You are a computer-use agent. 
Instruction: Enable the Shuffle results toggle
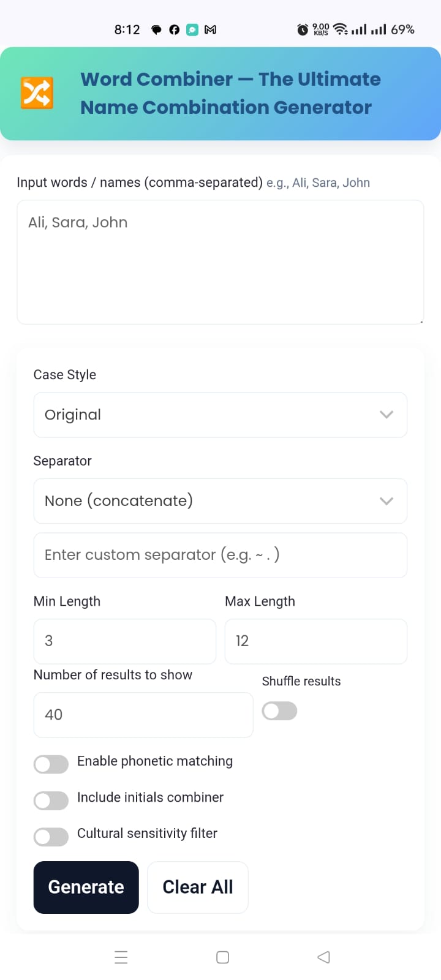pos(279,710)
